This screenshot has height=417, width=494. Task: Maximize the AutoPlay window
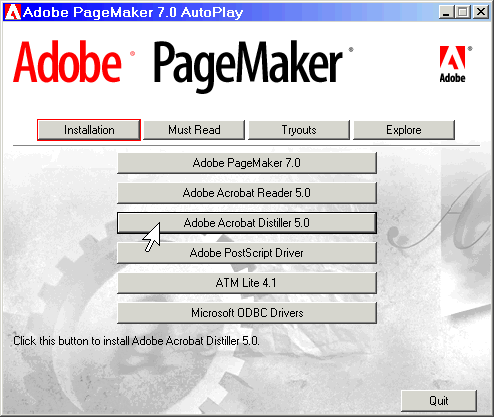point(463,12)
